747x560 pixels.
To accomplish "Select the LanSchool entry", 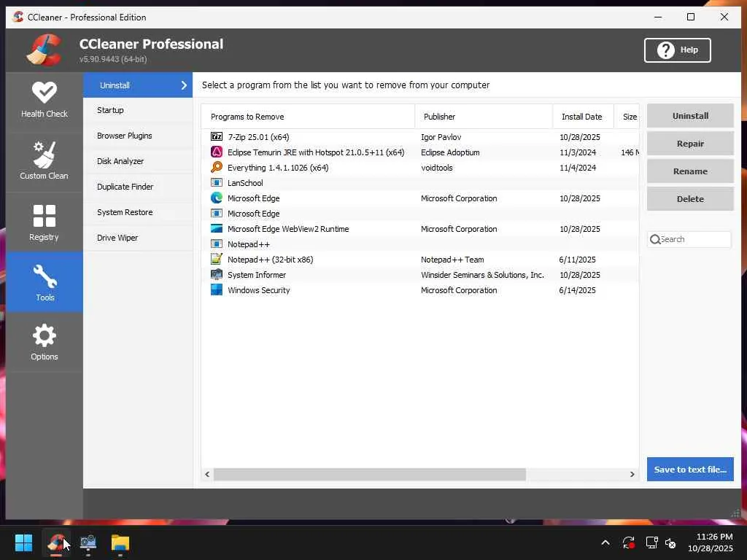I will (x=420, y=182).
